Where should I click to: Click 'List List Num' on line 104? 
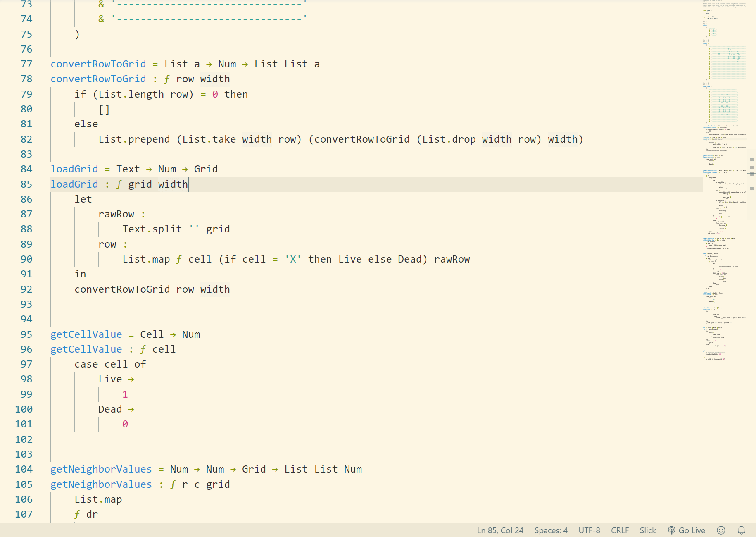(x=323, y=469)
